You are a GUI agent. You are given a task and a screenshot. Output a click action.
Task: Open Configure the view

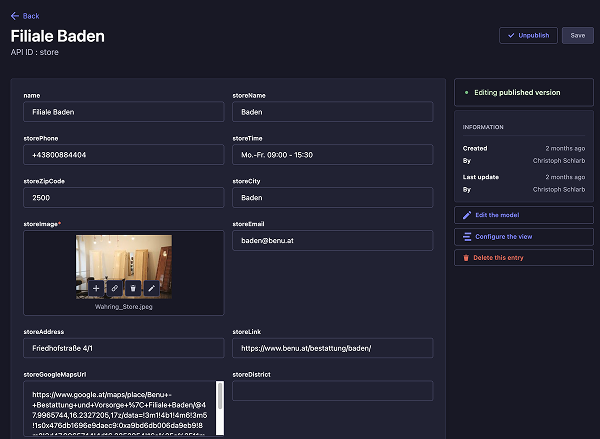pos(523,237)
